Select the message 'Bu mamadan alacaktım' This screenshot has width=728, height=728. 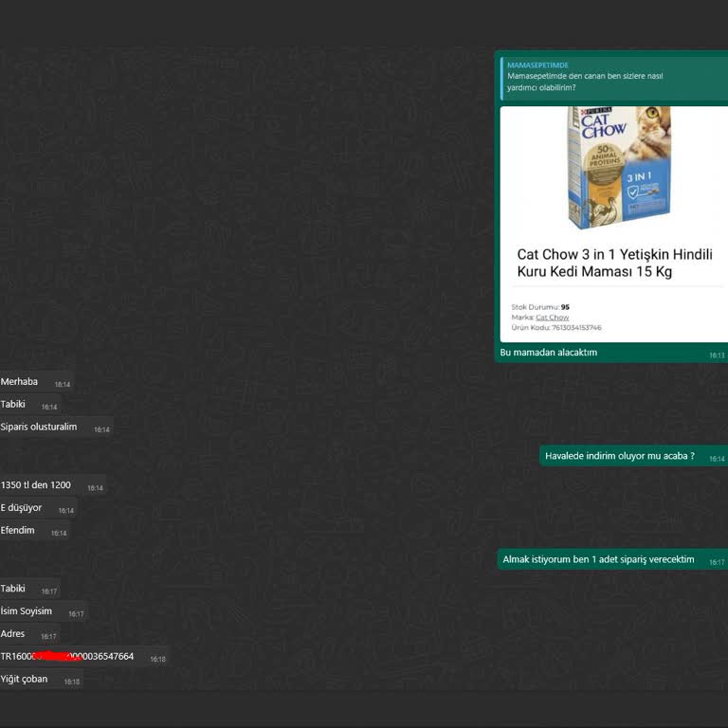pos(548,353)
